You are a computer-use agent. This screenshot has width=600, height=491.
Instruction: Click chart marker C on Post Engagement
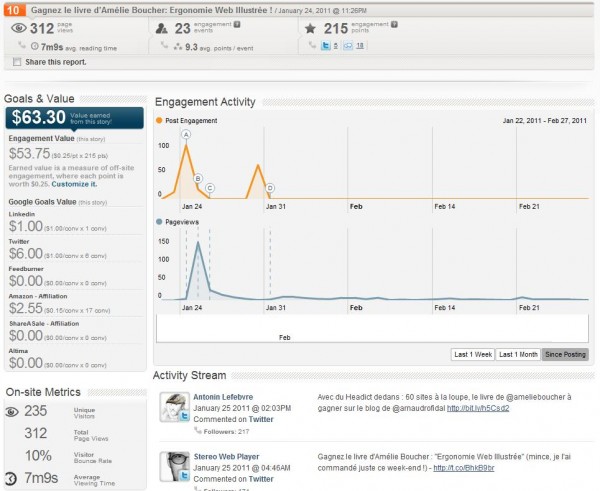pyautogui.click(x=209, y=188)
